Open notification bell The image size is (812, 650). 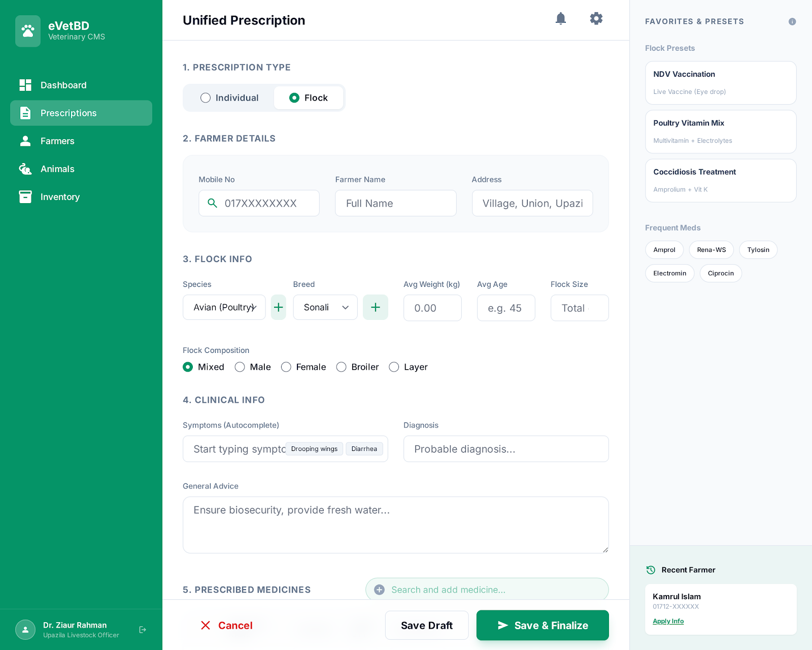pyautogui.click(x=561, y=18)
